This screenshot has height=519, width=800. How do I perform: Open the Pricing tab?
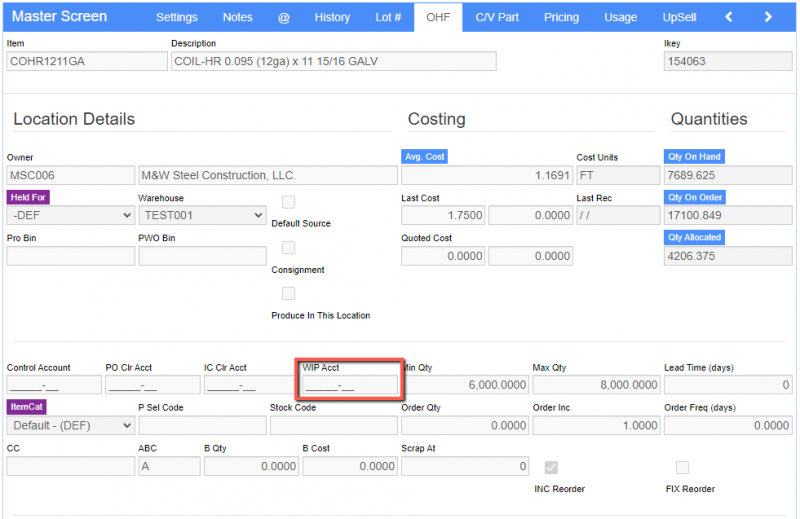coord(561,17)
